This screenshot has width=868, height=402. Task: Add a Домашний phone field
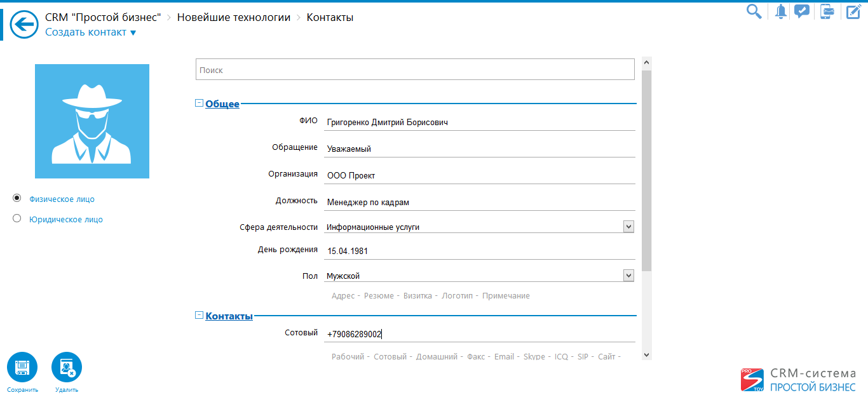pyautogui.click(x=437, y=356)
